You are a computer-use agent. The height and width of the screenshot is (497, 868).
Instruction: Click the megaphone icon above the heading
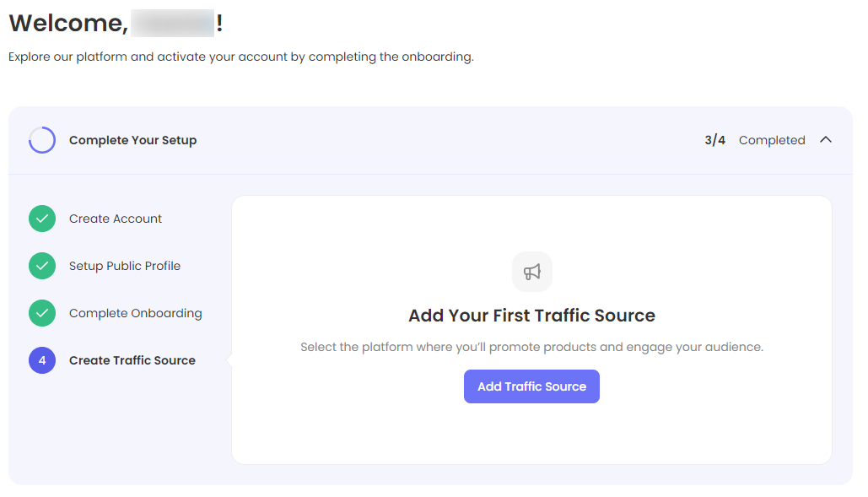click(x=531, y=272)
